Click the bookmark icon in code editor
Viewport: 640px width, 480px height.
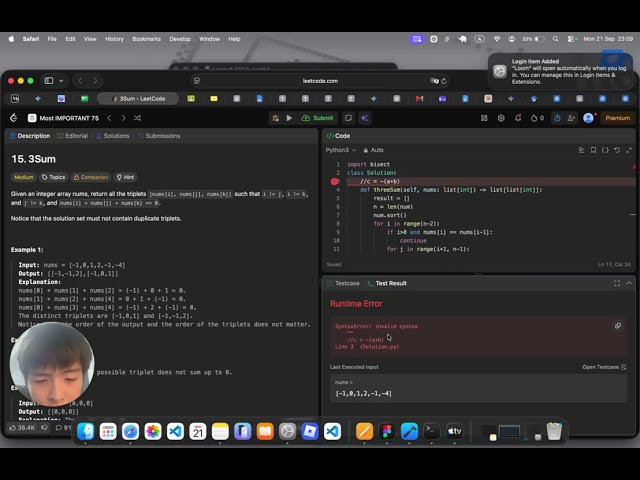coord(593,150)
